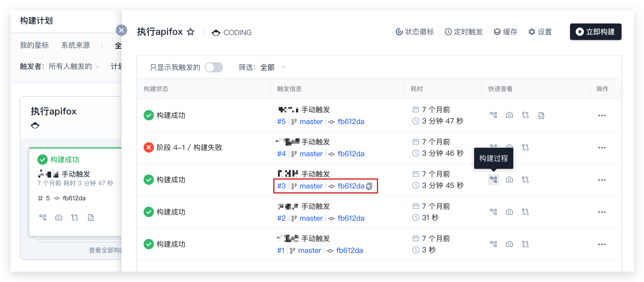Viewport: 644px width, 282px height.
Task: Open master branch link in build #2 row
Action: pyautogui.click(x=311, y=218)
